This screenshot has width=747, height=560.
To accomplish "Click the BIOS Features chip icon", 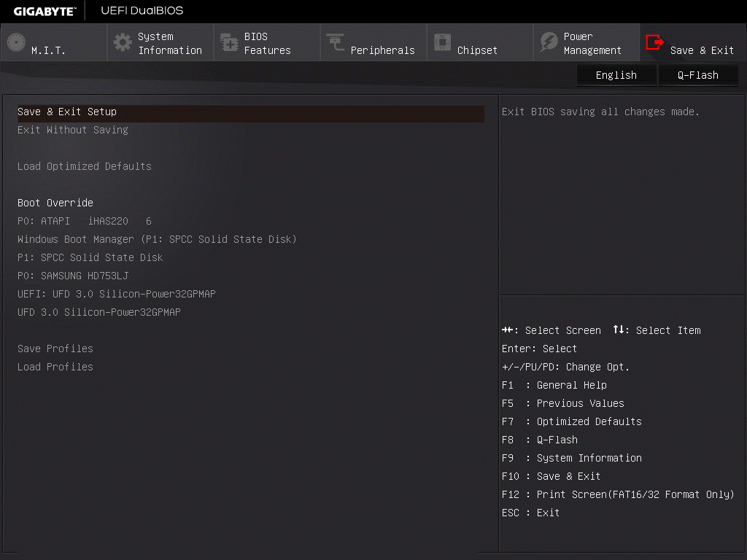I will tap(229, 42).
